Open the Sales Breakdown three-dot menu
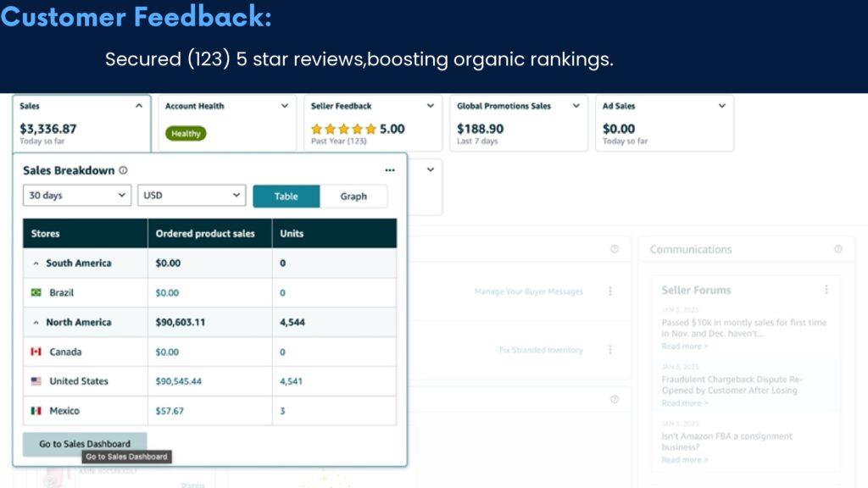Viewport: 868px width, 488px height. [x=390, y=170]
